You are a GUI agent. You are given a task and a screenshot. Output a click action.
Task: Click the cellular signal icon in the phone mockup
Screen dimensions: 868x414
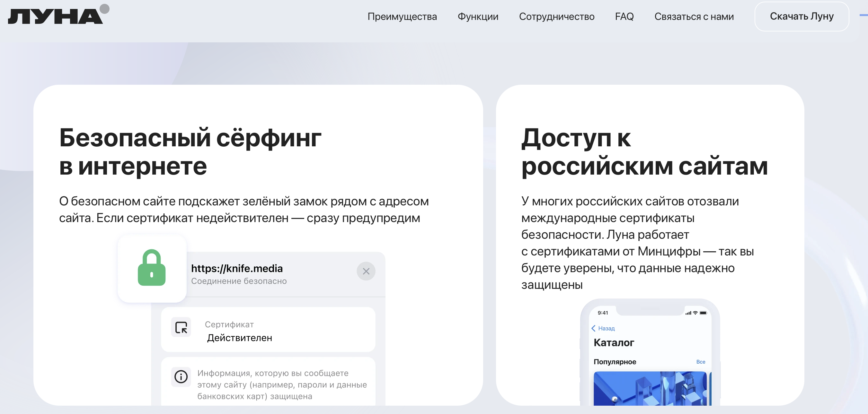688,313
